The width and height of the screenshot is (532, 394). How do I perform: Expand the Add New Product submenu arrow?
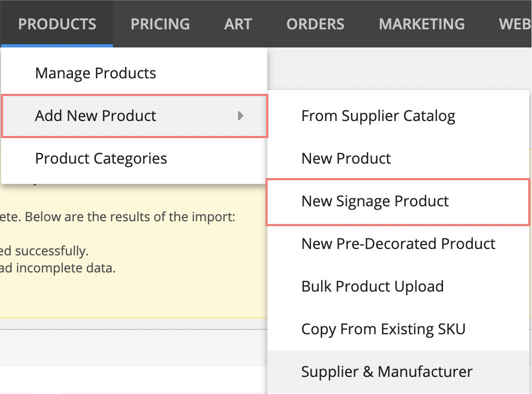241,116
